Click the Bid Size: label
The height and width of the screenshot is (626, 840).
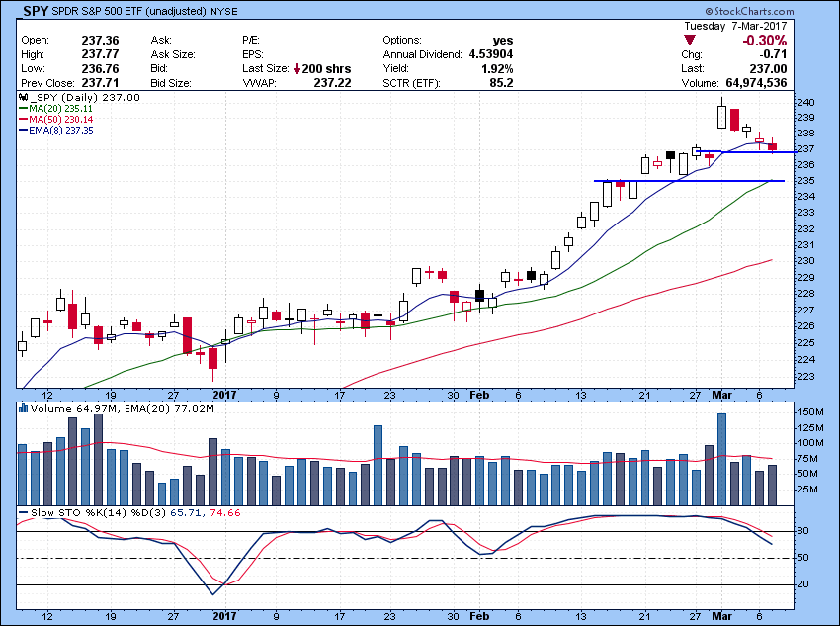click(x=171, y=83)
